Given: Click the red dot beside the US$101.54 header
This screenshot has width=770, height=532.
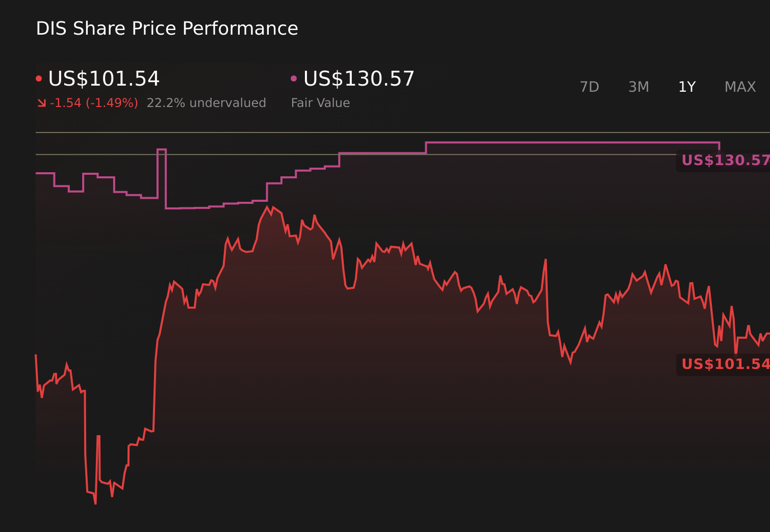Looking at the screenshot, I should point(39,78).
